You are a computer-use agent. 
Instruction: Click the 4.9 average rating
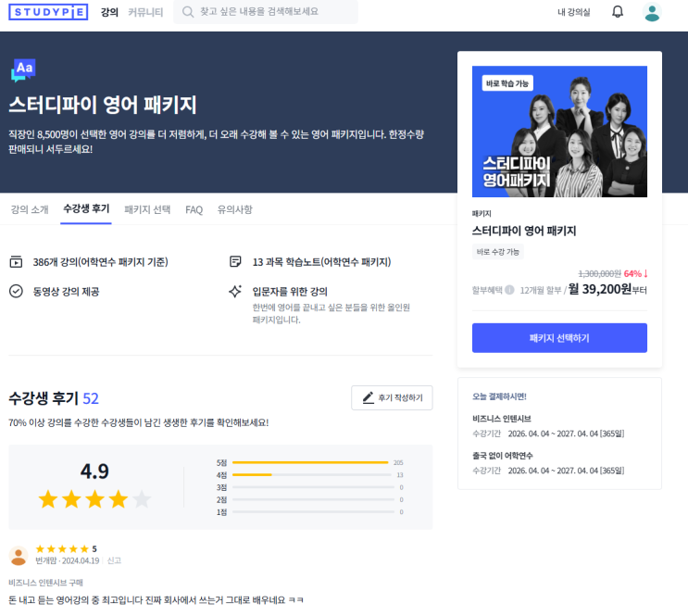point(94,471)
